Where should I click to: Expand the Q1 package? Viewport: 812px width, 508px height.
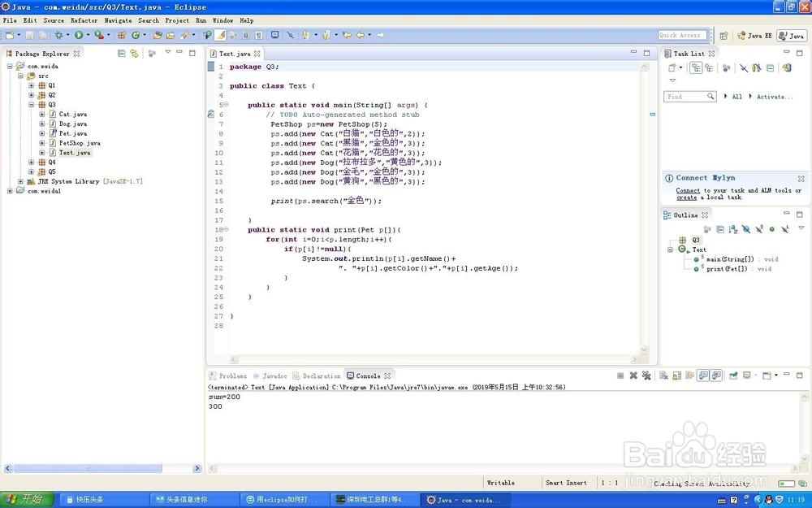click(x=31, y=85)
